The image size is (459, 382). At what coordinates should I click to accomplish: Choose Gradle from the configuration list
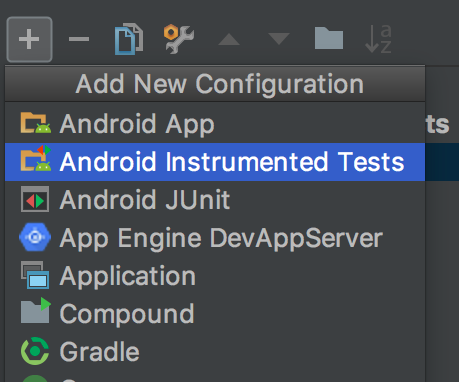pos(215,352)
